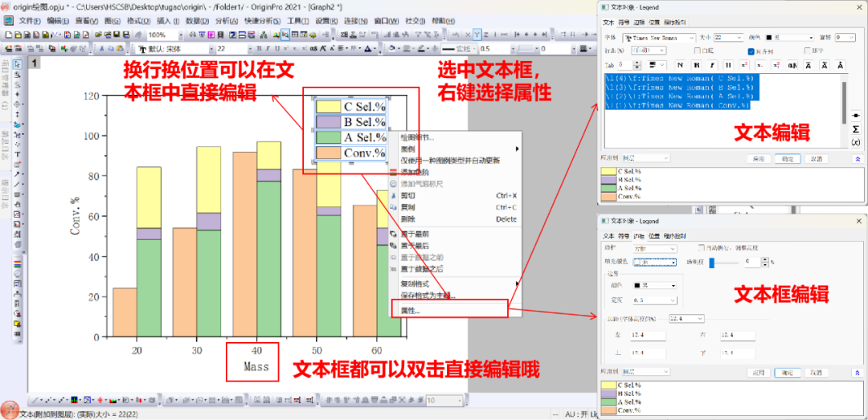Image resolution: width=868 pixels, height=420 pixels.
Task: Click the Sigma symbol insert button
Action: 855,128
